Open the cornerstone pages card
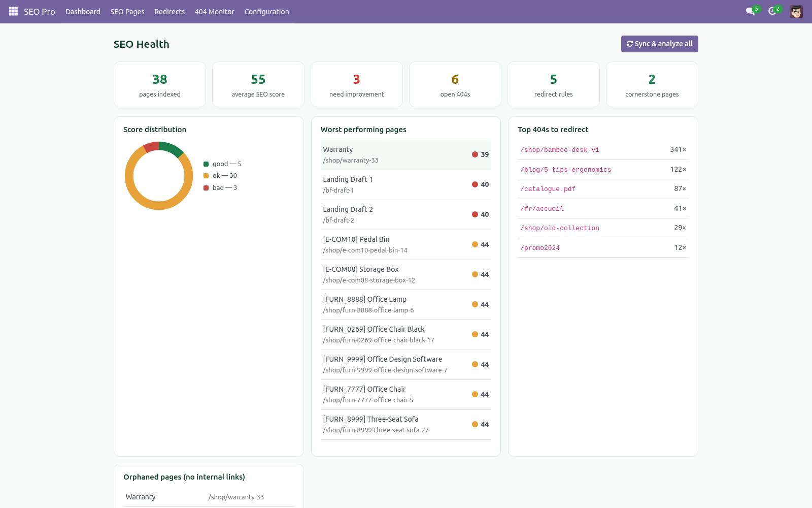This screenshot has height=508, width=812. tap(652, 84)
